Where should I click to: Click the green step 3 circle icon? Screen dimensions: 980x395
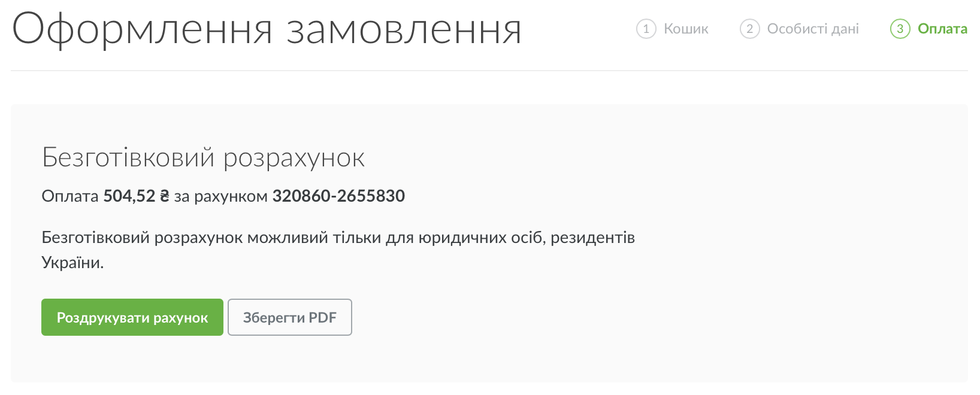point(900,29)
